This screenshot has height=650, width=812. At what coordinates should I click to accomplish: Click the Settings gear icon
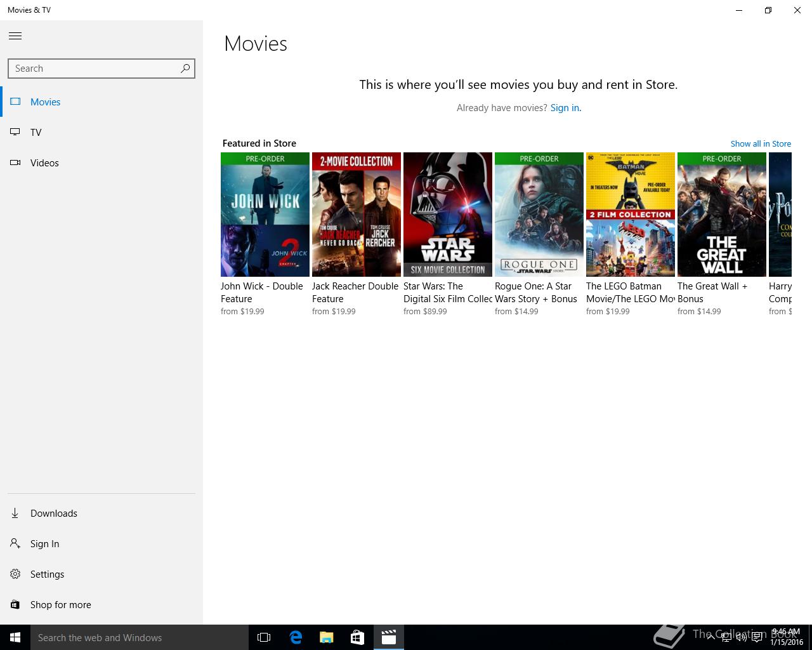click(15, 574)
